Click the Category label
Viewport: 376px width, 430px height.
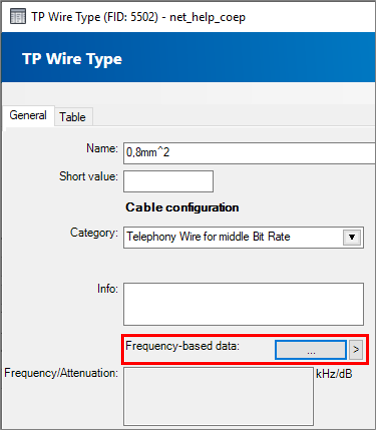tap(94, 233)
